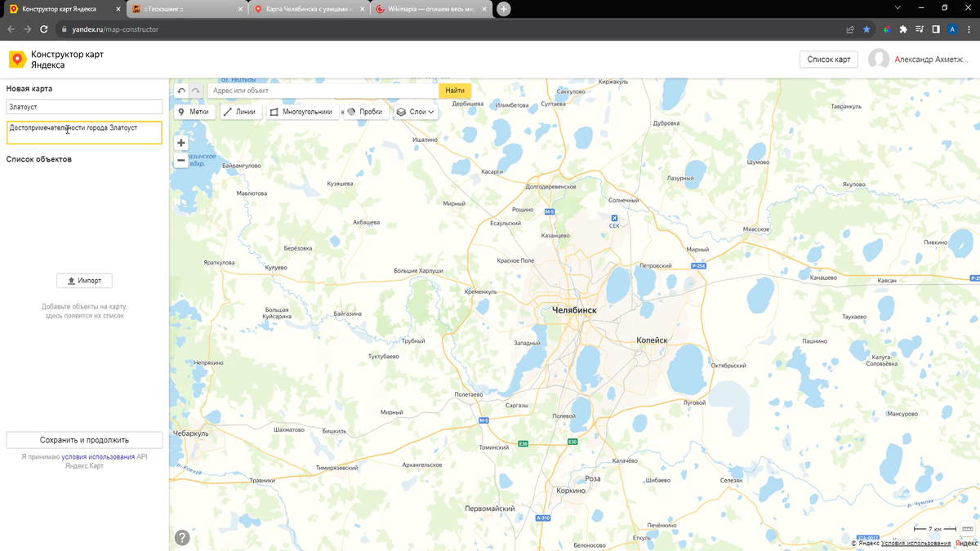Open the условия использования link in sidebar
The height and width of the screenshot is (551, 980).
[x=98, y=457]
